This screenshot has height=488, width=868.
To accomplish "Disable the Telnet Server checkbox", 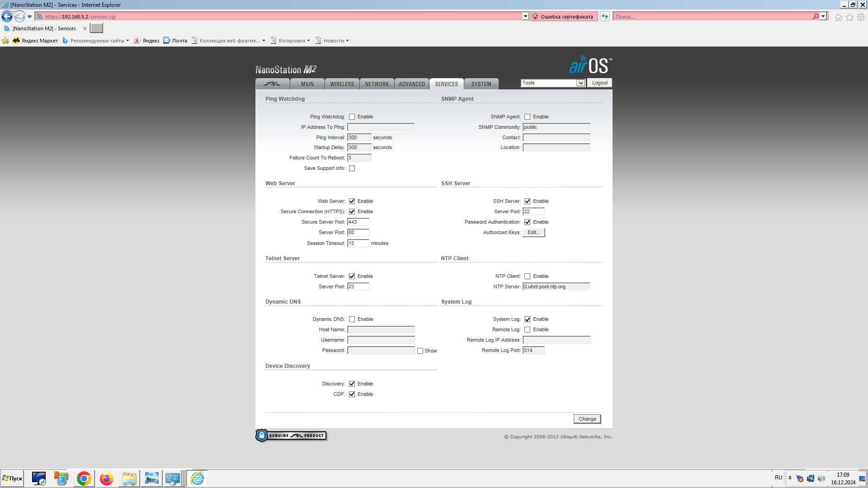I will tap(352, 277).
